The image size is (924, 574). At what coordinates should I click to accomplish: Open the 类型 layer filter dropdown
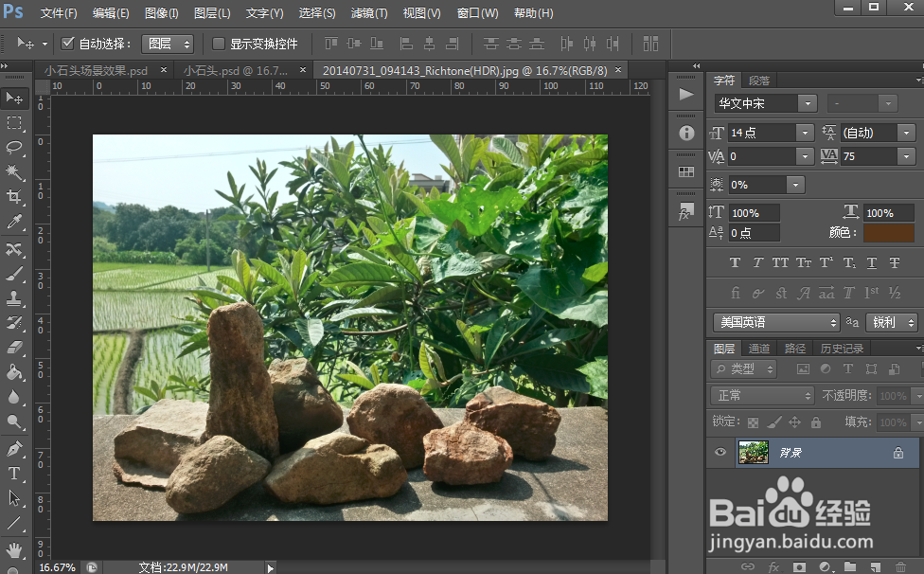coord(744,368)
